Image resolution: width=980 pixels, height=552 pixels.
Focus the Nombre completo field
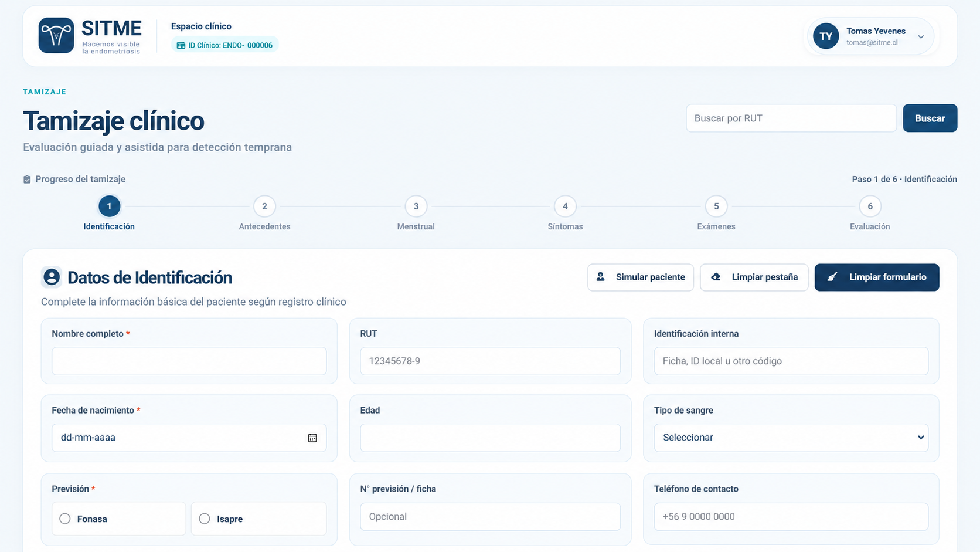189,361
